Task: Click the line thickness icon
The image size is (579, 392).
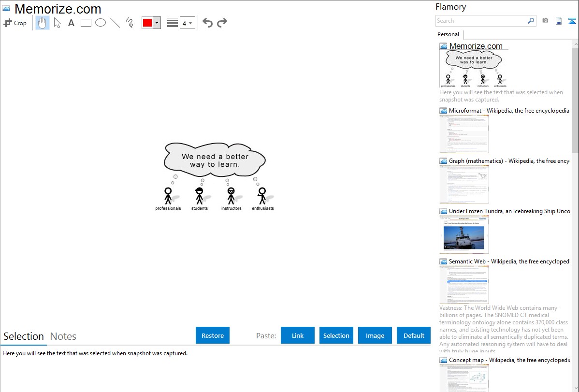Action: click(173, 23)
